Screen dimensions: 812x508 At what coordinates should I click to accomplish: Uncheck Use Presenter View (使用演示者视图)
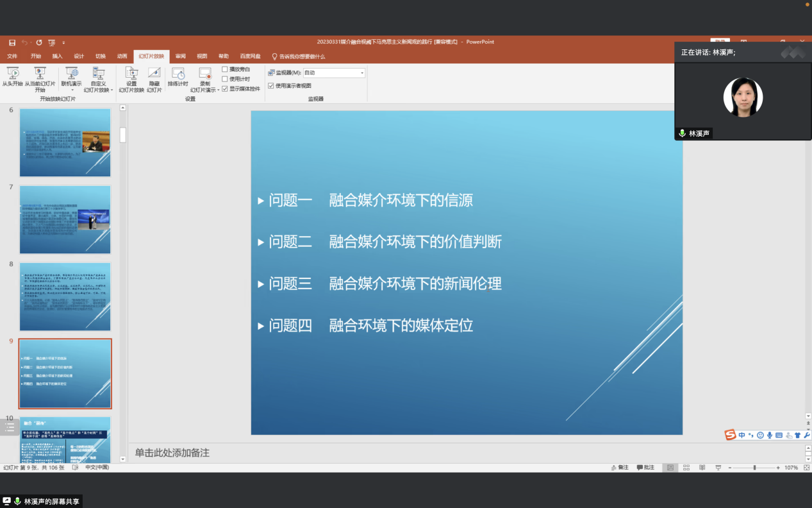click(271, 85)
